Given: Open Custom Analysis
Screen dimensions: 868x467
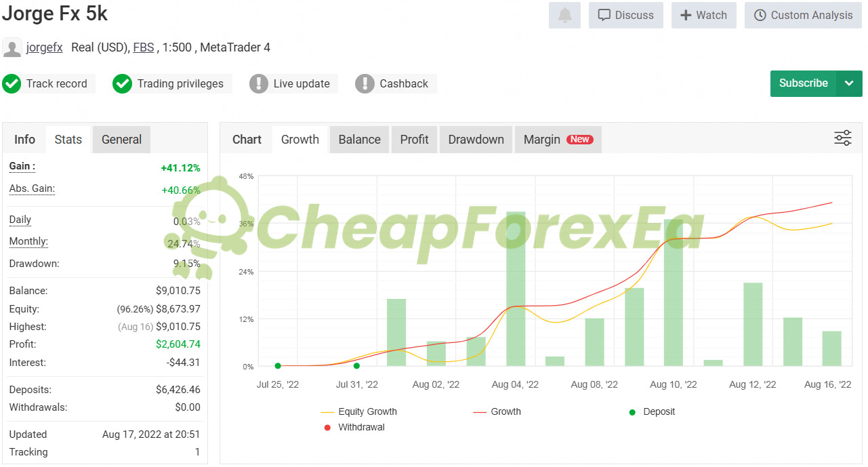Looking at the screenshot, I should tap(804, 15).
